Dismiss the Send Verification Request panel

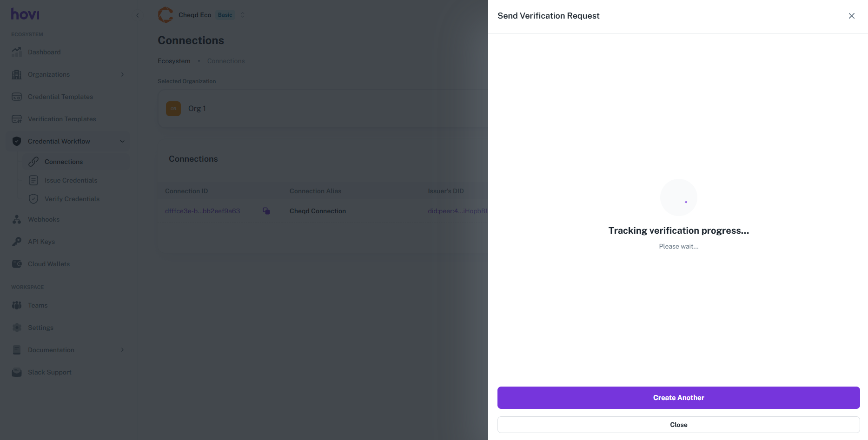coord(851,16)
